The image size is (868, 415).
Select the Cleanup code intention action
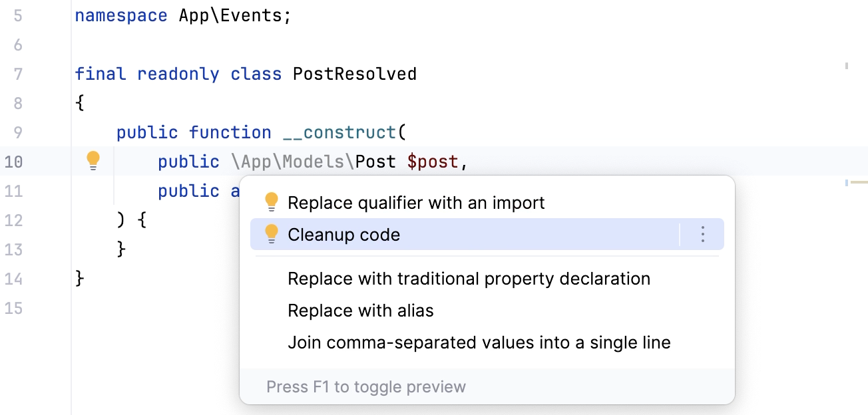coord(343,234)
